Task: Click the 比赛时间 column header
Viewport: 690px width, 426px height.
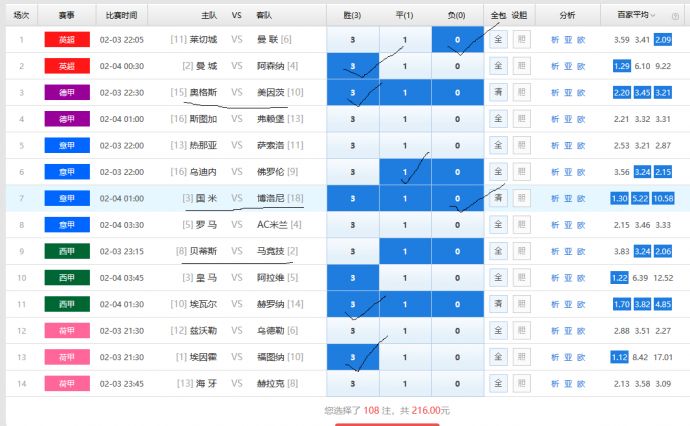Action: pyautogui.click(x=122, y=15)
